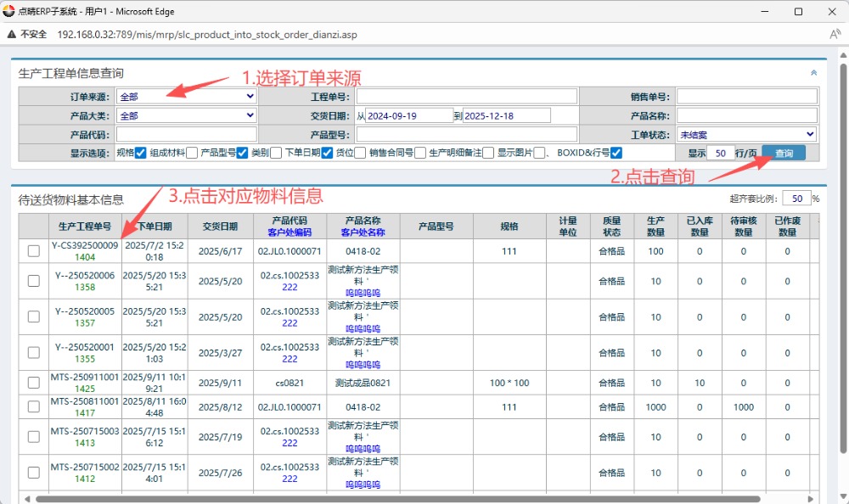
Task: Open the 订单来源 dropdown
Action: tap(186, 96)
